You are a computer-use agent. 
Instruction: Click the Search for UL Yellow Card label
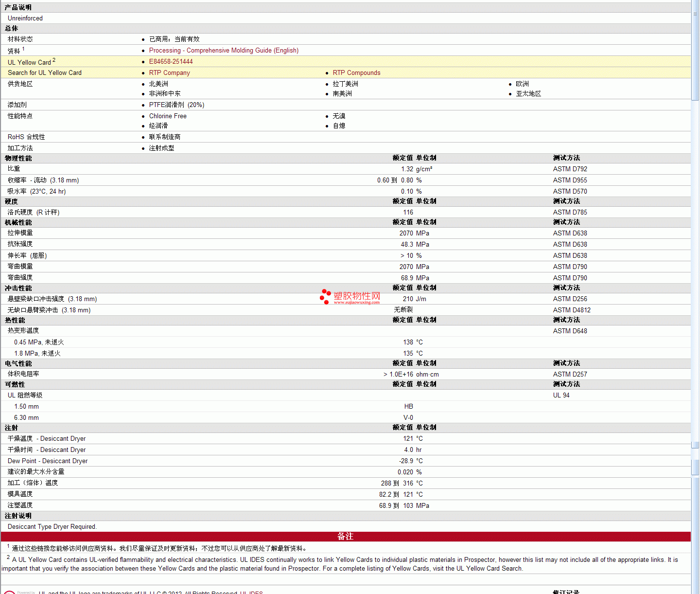click(45, 72)
